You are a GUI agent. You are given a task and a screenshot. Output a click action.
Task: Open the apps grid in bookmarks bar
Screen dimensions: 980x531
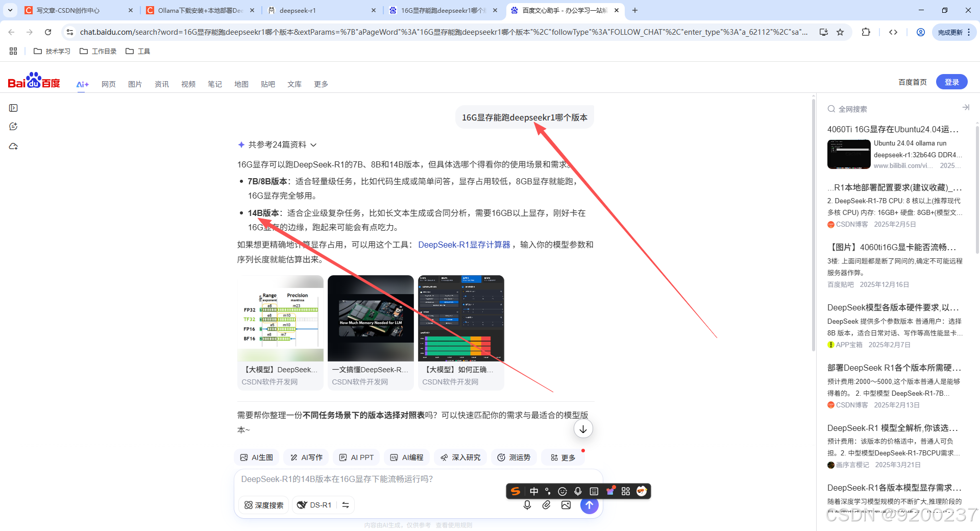[x=13, y=51]
